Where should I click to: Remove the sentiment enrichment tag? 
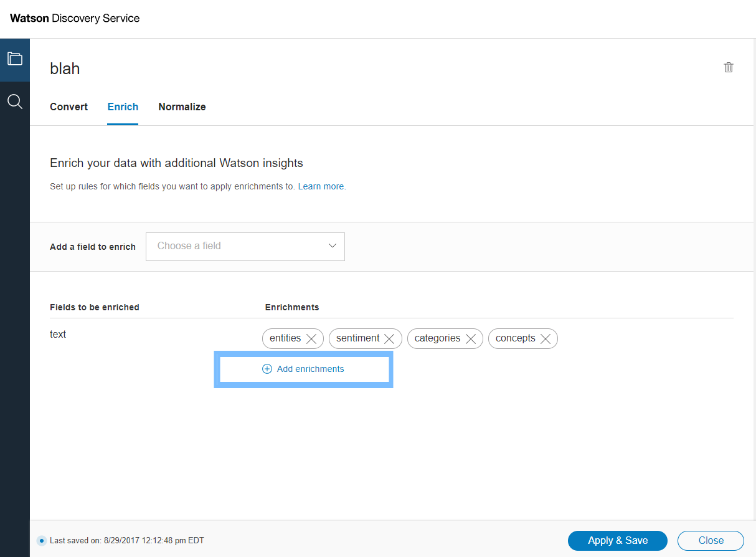389,338
